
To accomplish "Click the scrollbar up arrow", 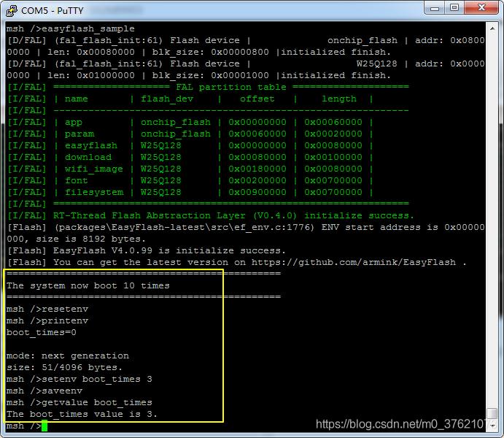I will [492, 28].
